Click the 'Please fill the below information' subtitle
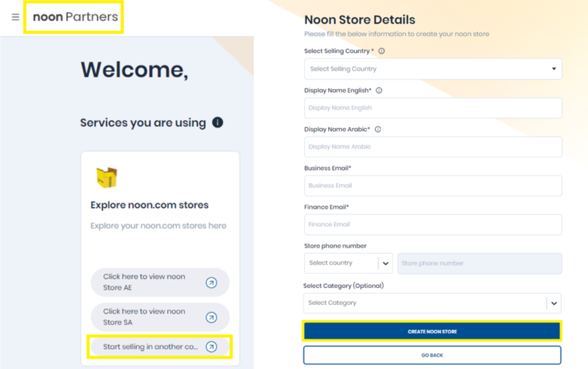Viewport: 588px width, 369px height. (397, 34)
